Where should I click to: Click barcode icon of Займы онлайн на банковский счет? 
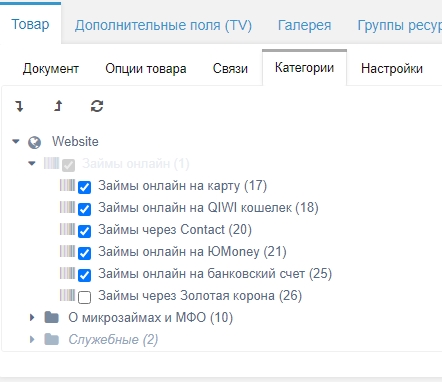pyautogui.click(x=67, y=273)
